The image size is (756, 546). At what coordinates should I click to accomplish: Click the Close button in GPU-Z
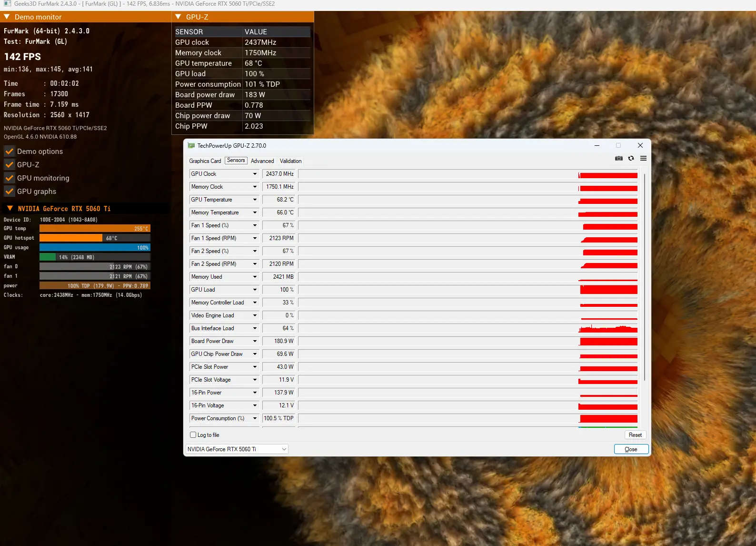(x=631, y=449)
